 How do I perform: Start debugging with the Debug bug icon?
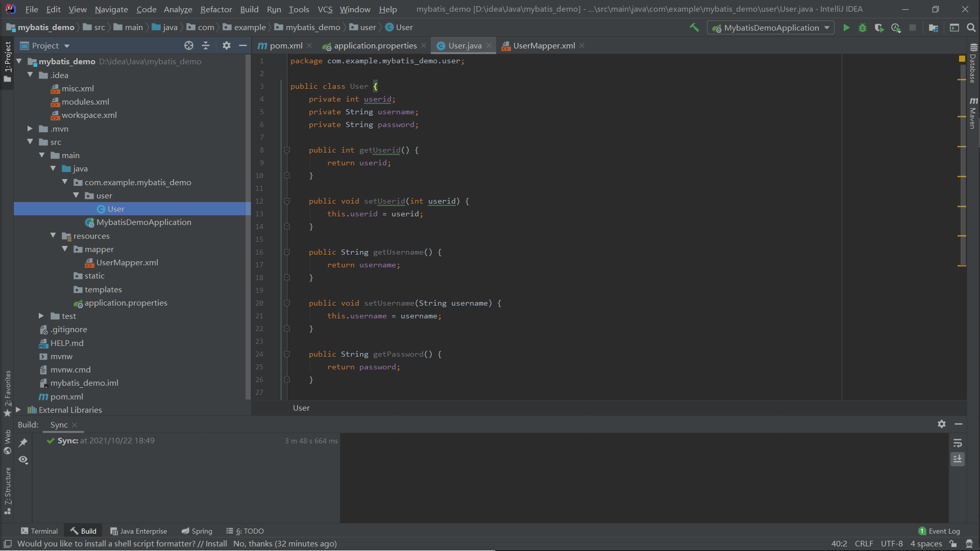[863, 28]
